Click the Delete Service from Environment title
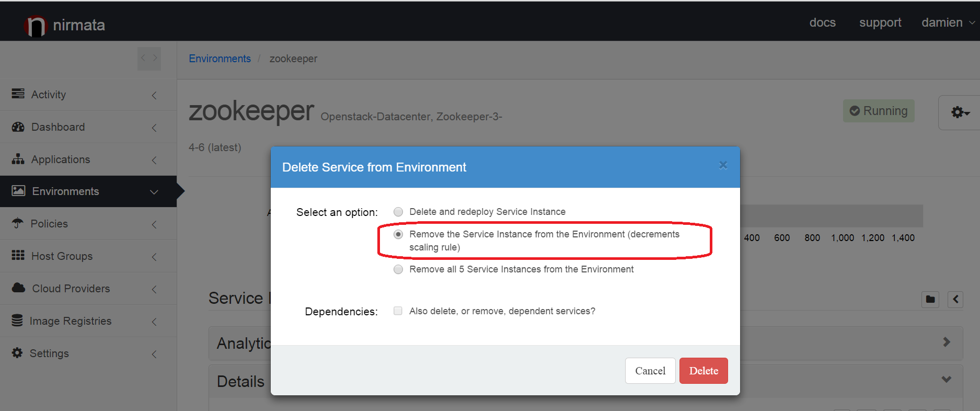Viewport: 980px width, 411px height. coord(374,167)
